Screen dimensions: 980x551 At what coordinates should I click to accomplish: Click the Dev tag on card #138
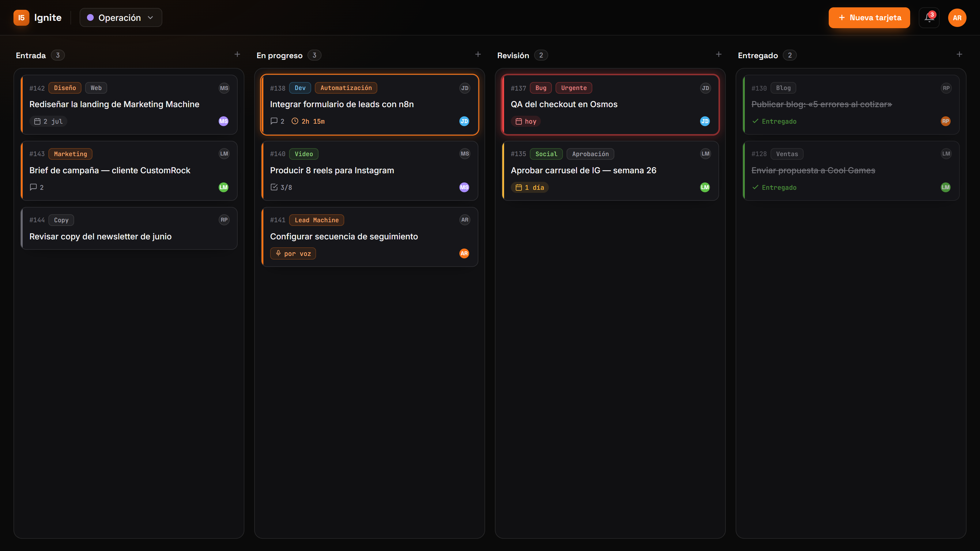click(300, 88)
